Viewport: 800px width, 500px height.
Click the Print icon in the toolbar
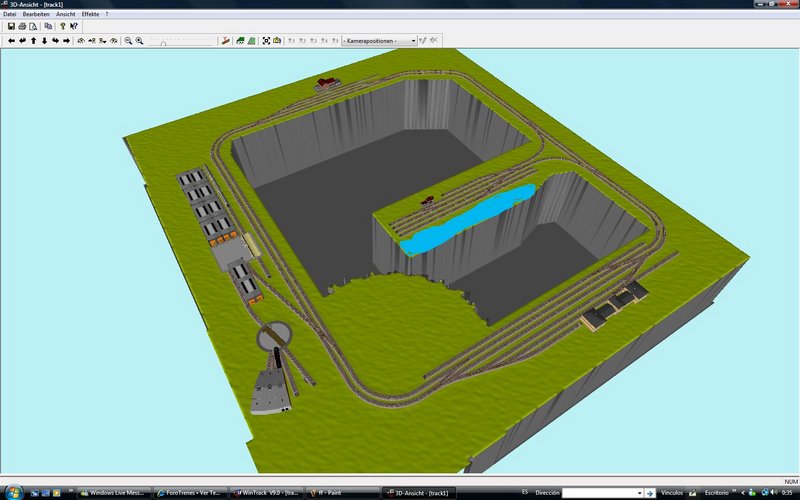[x=22, y=26]
